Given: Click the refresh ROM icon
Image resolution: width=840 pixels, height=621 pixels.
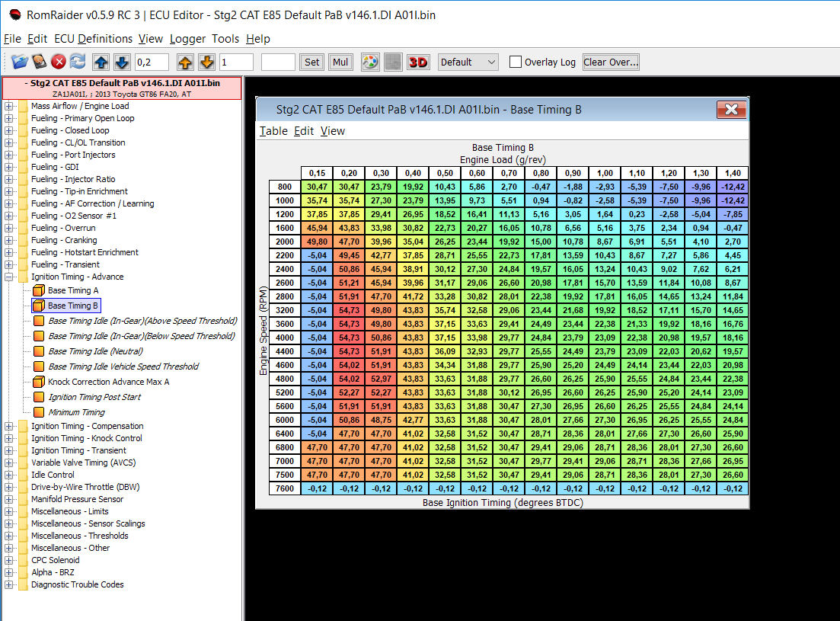Looking at the screenshot, I should pos(78,62).
